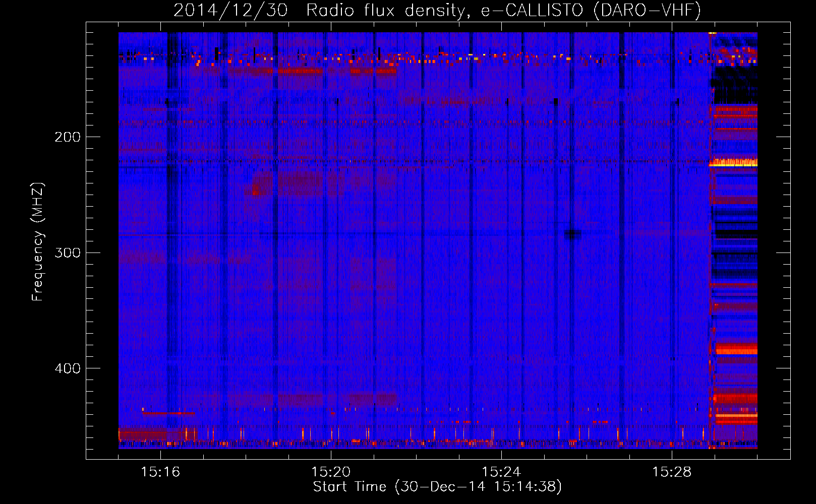The width and height of the screenshot is (816, 504).
Task: Click the 15:24 time tick label
Action: tap(501, 472)
